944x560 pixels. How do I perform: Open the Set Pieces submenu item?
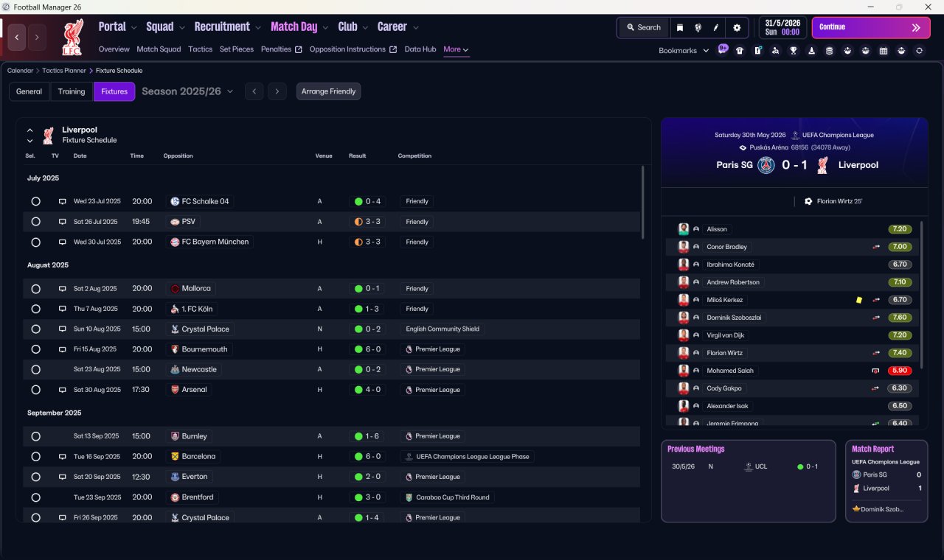(x=237, y=49)
